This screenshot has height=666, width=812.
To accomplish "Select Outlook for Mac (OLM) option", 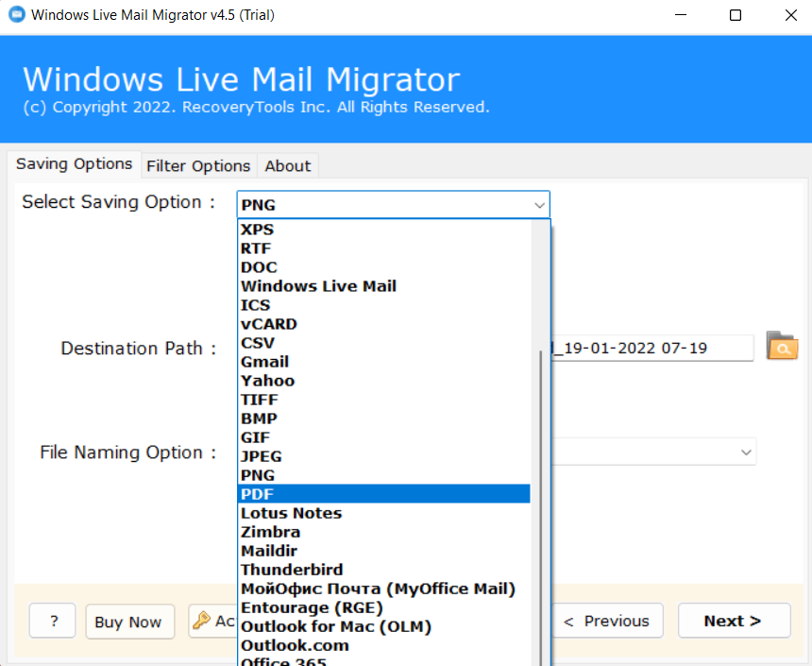I will (x=384, y=626).
